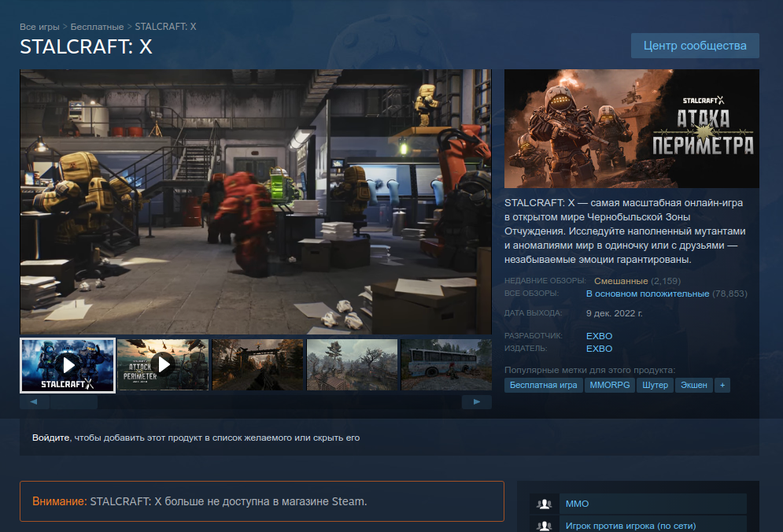The height and width of the screenshot is (532, 783).
Task: Click the plus button to add tags
Action: [722, 385]
